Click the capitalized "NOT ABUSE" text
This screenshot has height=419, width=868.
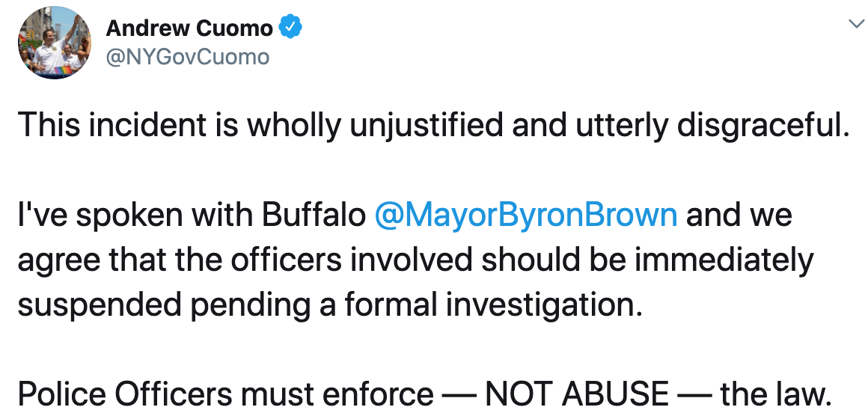577,394
